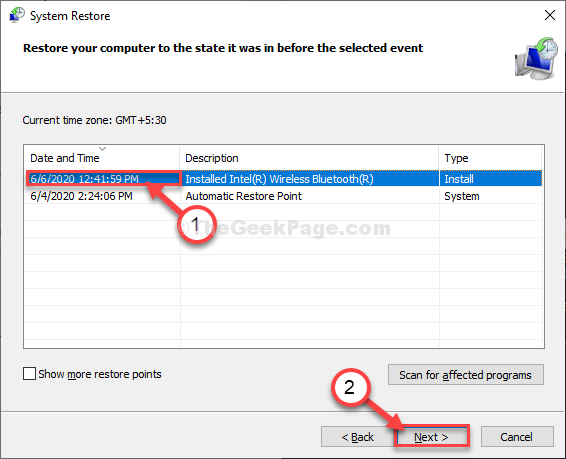
Task: Select Installed Intel(R) Wireless Bluetooth(R) entry
Action: [x=279, y=179]
